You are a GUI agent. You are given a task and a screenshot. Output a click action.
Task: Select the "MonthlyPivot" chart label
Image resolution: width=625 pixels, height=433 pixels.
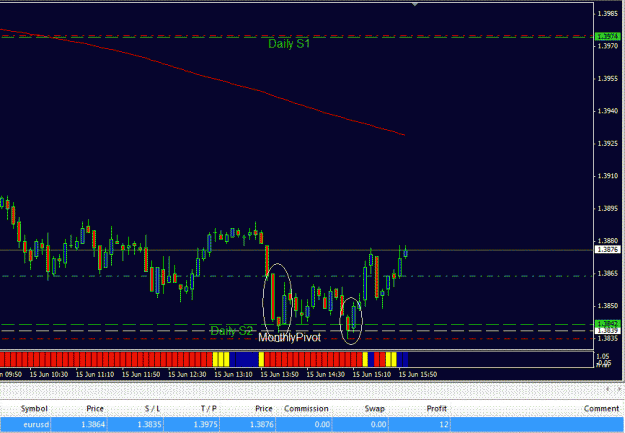pos(289,338)
